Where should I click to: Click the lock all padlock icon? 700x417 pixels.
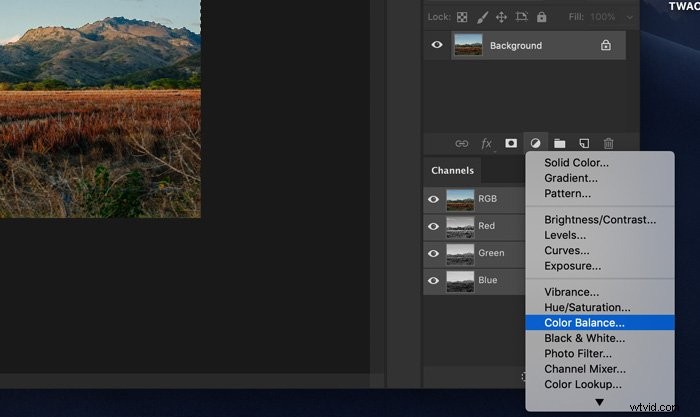click(x=542, y=17)
